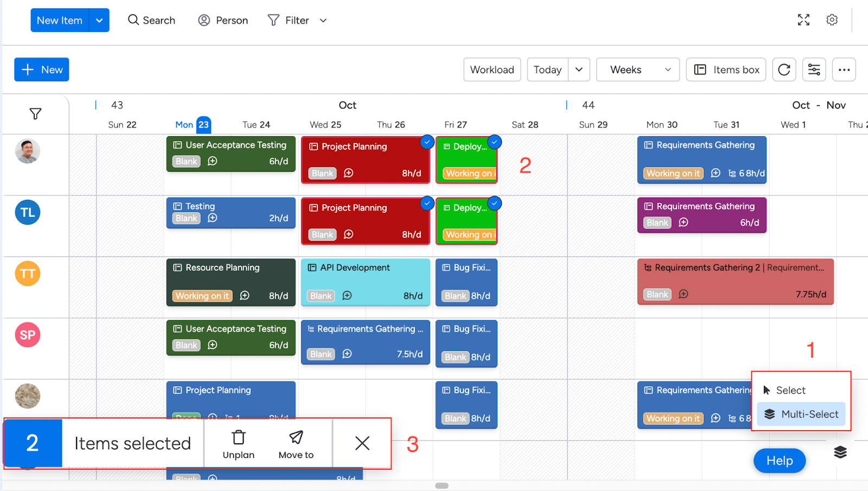Open the settings gear icon
This screenshot has height=491, width=868.
click(832, 20)
